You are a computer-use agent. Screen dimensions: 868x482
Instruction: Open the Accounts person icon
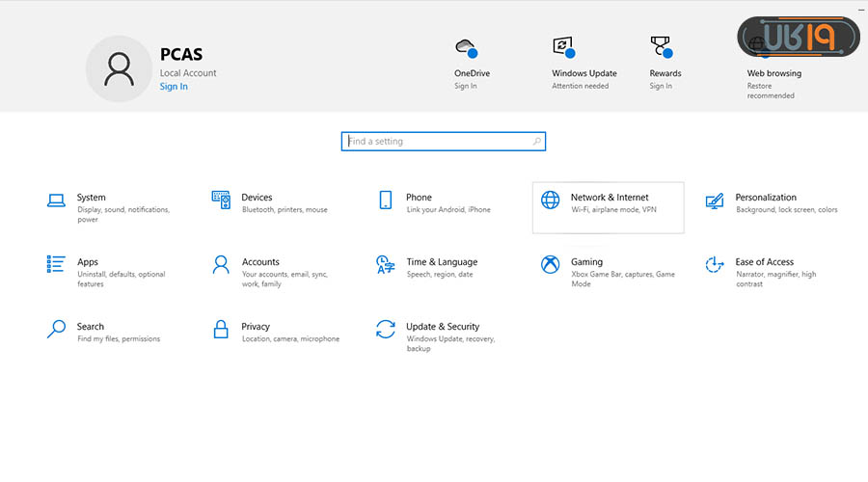point(221,264)
